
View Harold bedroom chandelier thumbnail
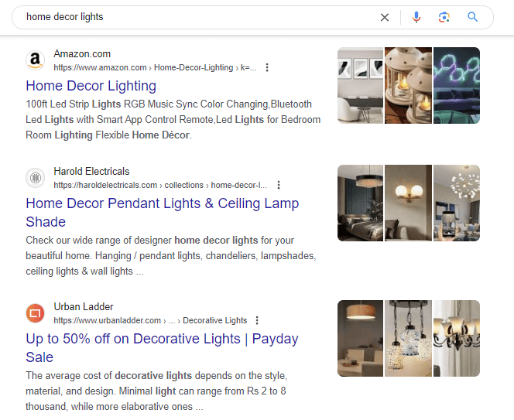(x=360, y=203)
